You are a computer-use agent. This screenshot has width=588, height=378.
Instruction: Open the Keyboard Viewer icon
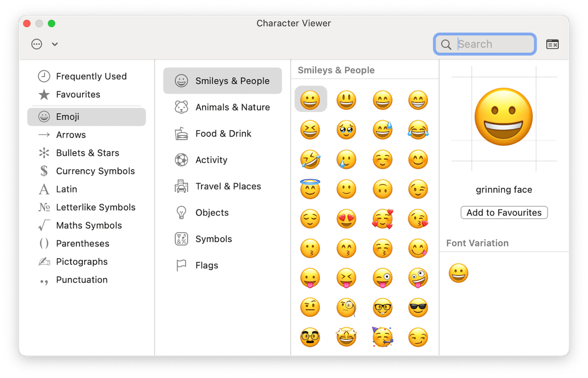[x=552, y=44]
